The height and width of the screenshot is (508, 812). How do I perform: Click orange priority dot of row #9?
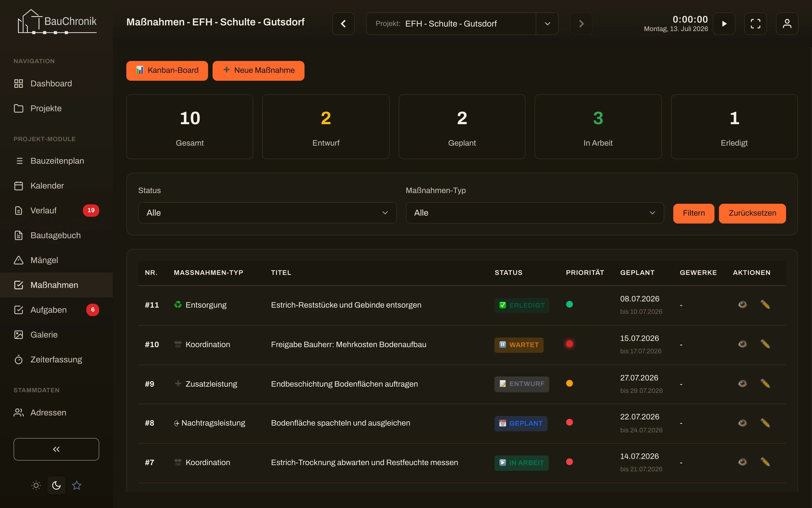point(570,383)
